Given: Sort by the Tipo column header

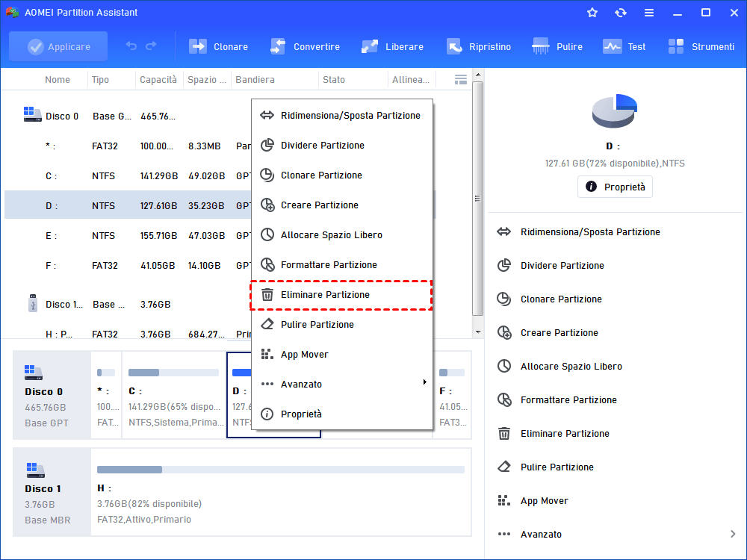Looking at the screenshot, I should point(100,80).
